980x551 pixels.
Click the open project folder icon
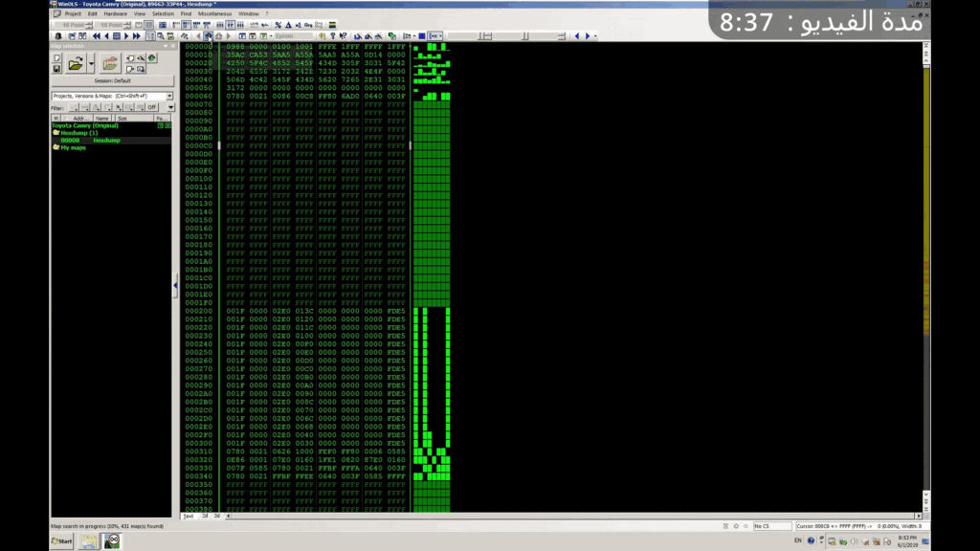pyautogui.click(x=76, y=64)
